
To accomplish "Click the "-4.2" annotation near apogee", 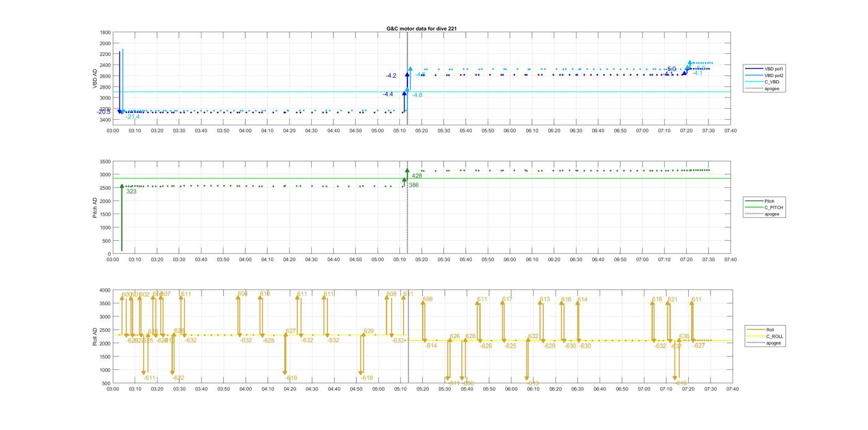I will [x=391, y=76].
